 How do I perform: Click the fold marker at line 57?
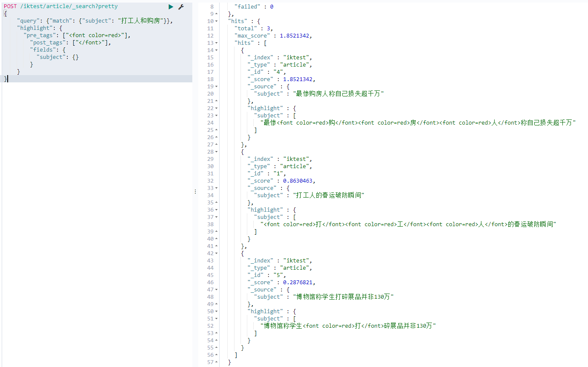click(216, 362)
